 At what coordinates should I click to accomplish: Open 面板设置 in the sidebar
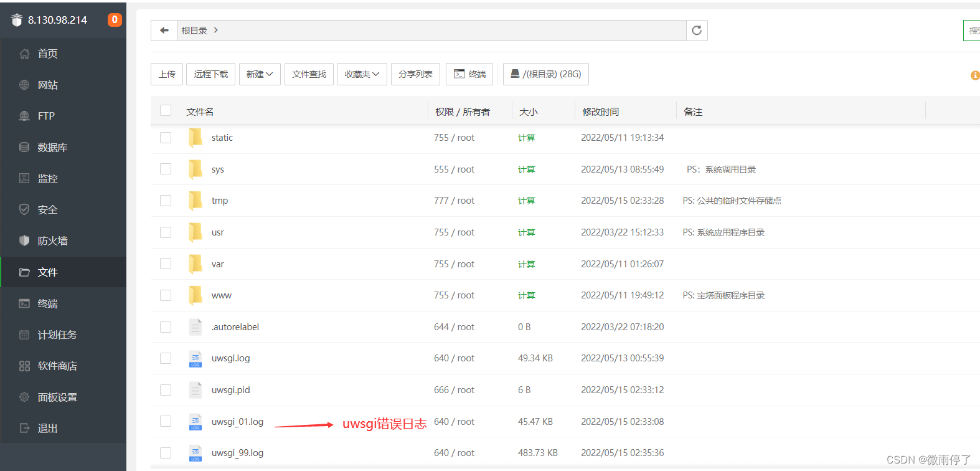57,397
